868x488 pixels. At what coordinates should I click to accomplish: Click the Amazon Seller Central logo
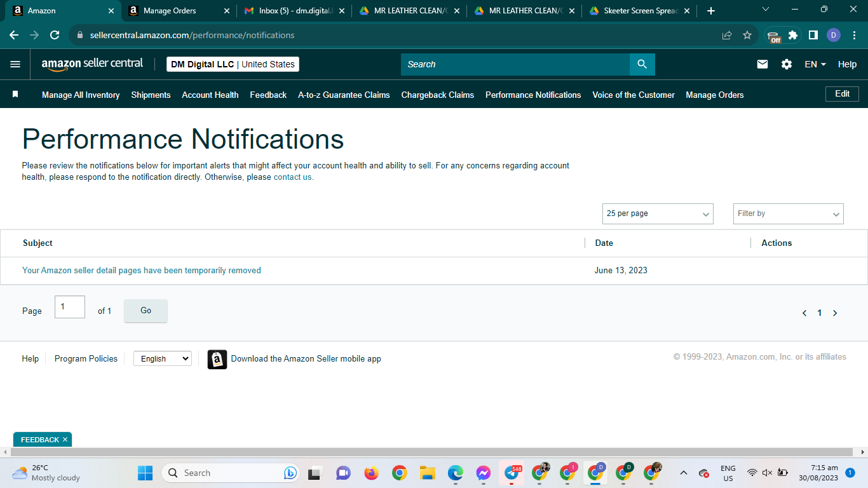(x=92, y=64)
